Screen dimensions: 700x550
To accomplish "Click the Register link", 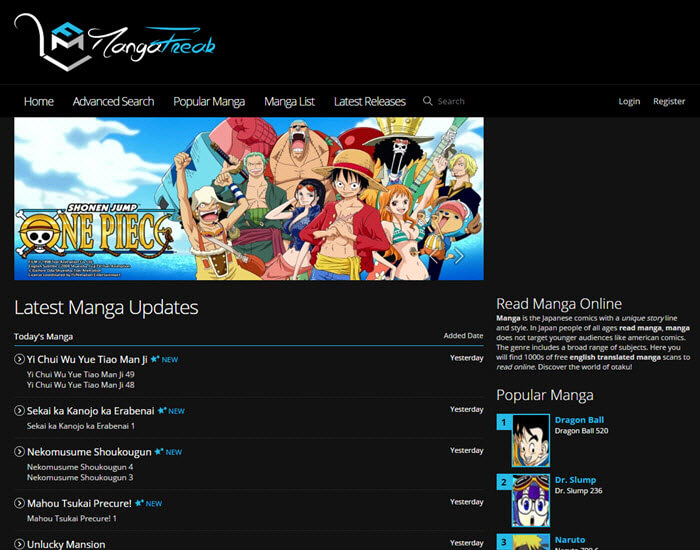I will 669,101.
